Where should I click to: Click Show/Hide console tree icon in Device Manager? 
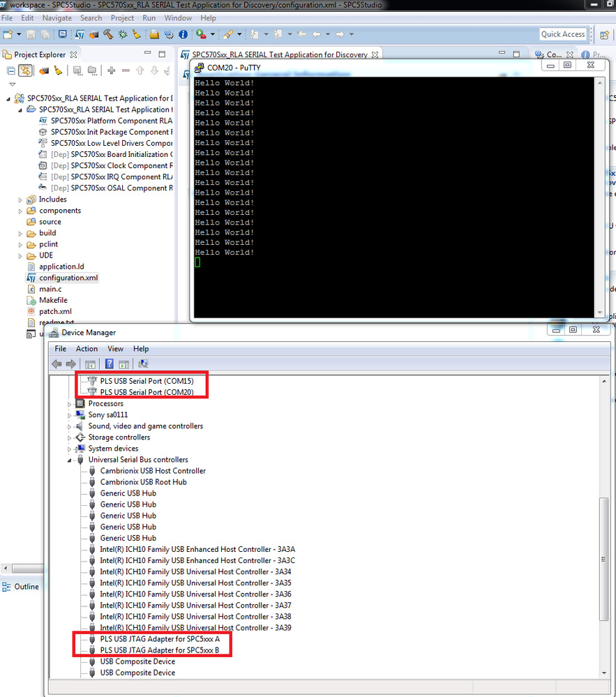(x=90, y=364)
